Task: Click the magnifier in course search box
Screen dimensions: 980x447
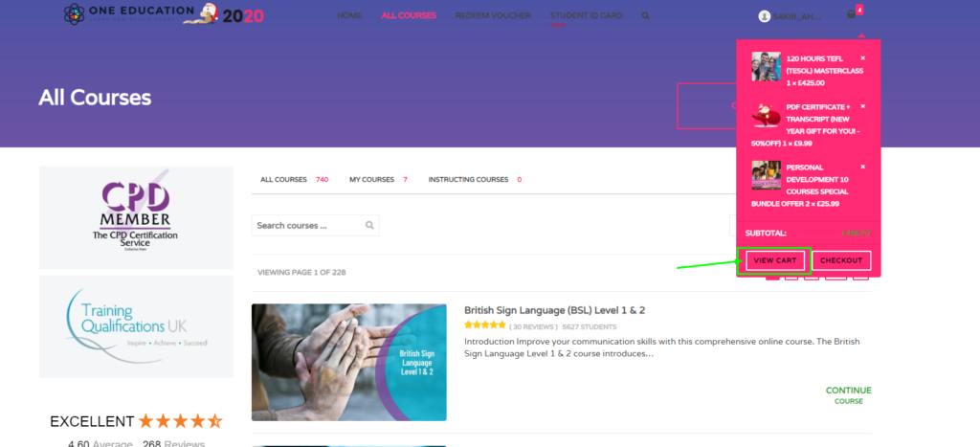Action: point(369,225)
